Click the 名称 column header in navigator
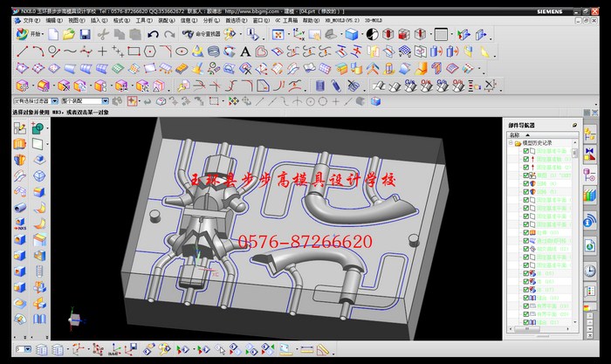Viewport: 611px width, 364px height. (515, 135)
